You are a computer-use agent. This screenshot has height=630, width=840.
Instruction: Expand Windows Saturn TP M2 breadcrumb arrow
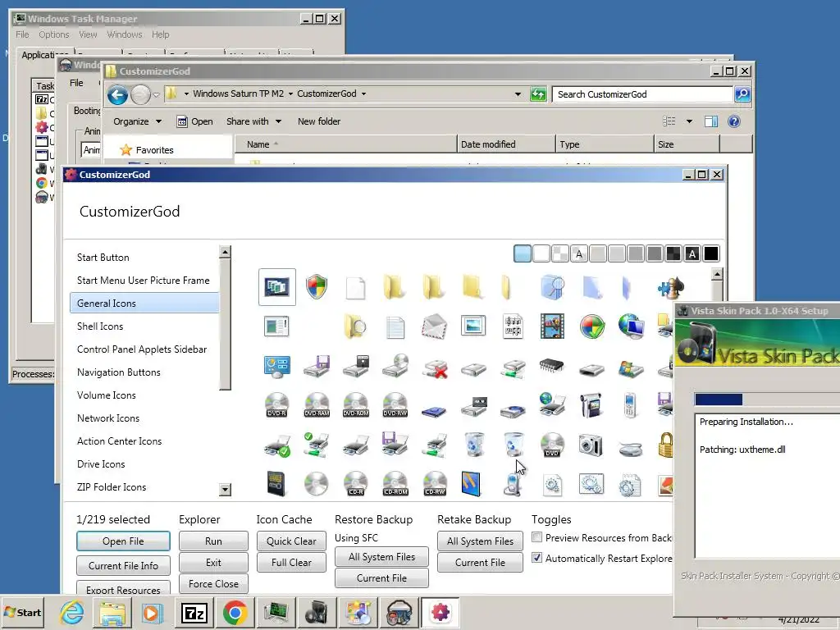291,94
